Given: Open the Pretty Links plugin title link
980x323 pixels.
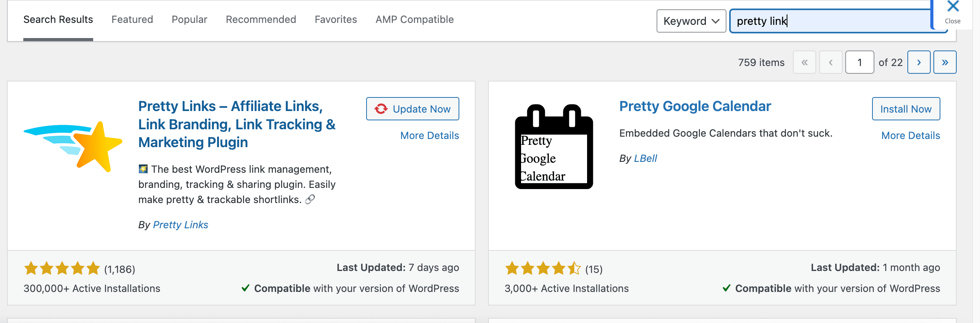Looking at the screenshot, I should [x=237, y=124].
